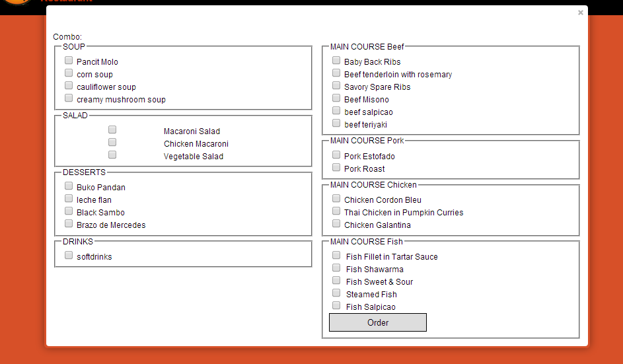Select the Chicken Cordon Bleu checkbox
This screenshot has height=364, width=623.
[336, 198]
